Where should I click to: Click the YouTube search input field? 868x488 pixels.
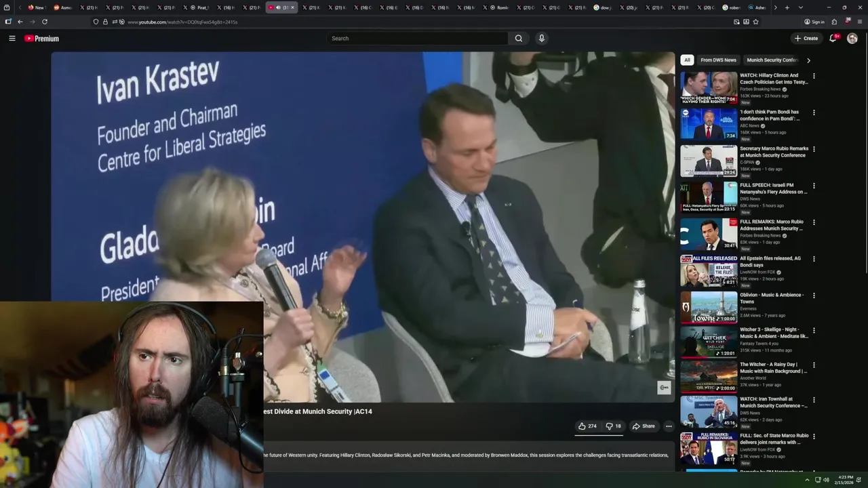[417, 39]
